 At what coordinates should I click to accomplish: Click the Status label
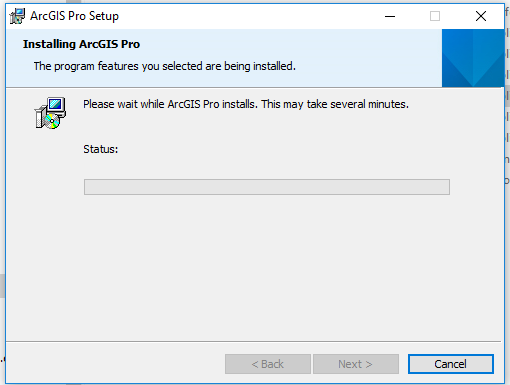pos(101,149)
